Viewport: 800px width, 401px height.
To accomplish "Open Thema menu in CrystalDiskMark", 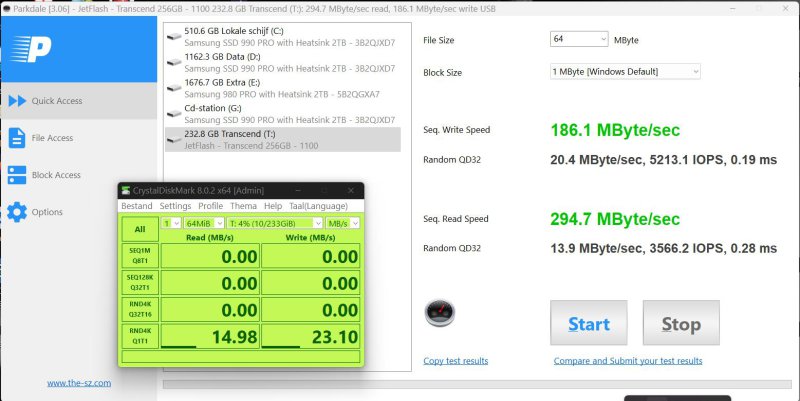I will point(243,206).
